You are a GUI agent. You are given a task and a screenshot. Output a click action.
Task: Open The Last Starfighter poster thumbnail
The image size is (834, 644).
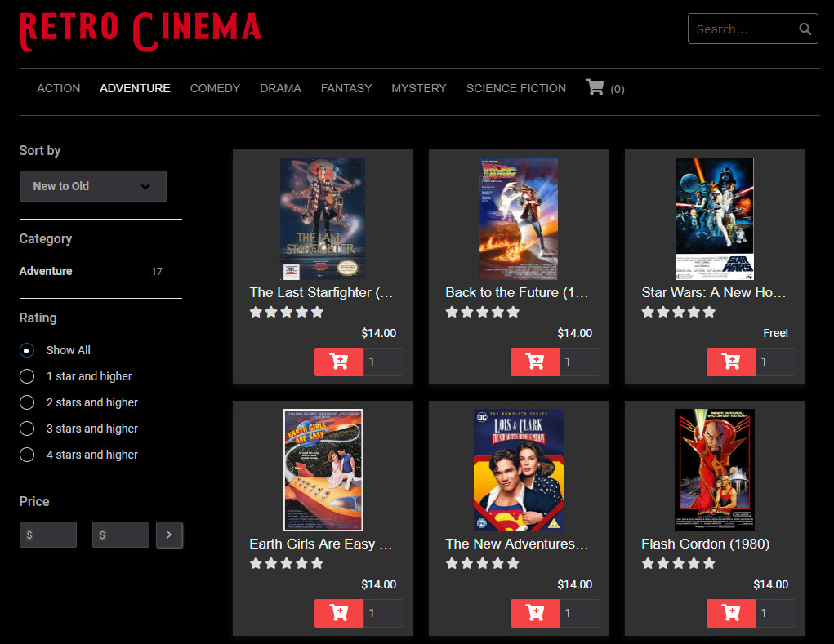click(x=323, y=219)
